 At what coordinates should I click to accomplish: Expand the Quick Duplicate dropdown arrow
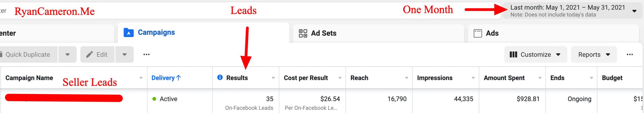click(67, 54)
